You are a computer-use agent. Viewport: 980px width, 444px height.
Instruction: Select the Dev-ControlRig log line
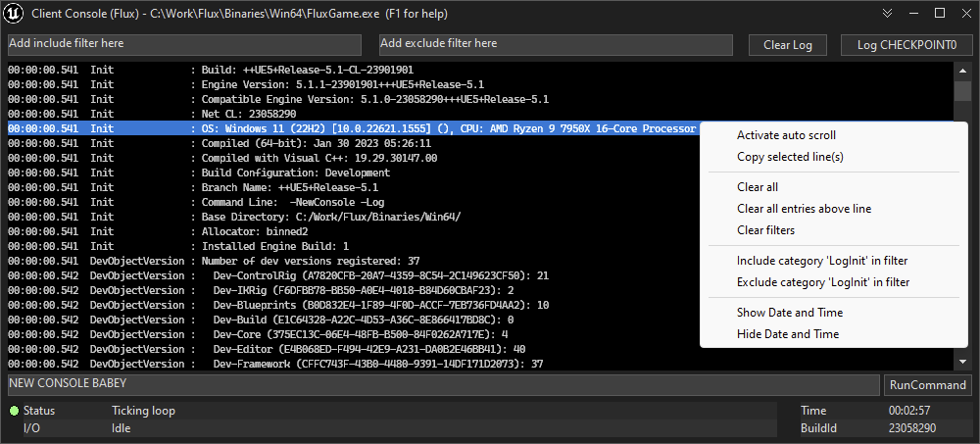[354, 275]
